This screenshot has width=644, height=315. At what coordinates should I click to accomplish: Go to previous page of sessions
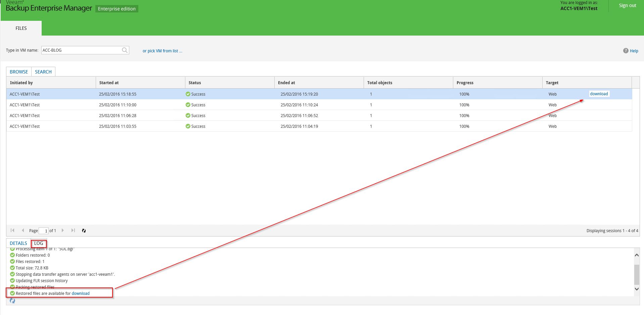tap(23, 230)
